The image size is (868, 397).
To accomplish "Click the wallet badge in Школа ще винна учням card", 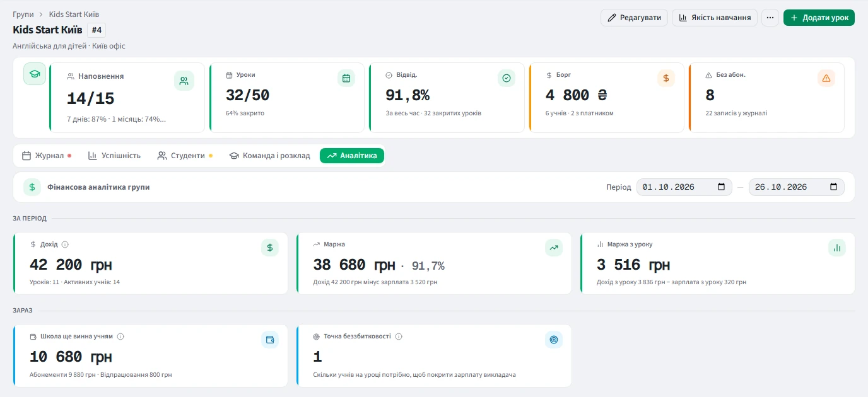I will (x=270, y=340).
